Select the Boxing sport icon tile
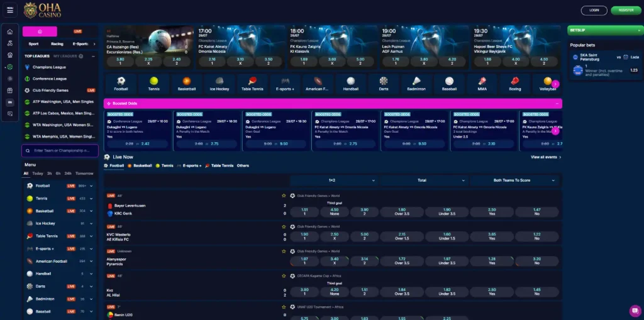Screen dimensions: 644x320 tap(515, 84)
